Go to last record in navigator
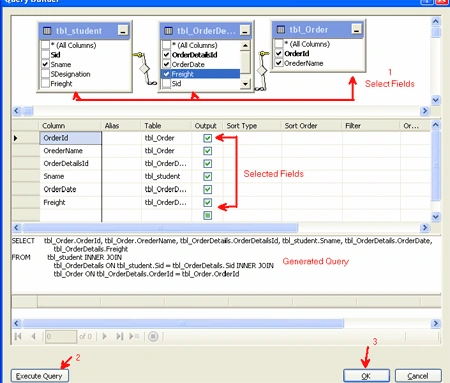 [x=120, y=336]
